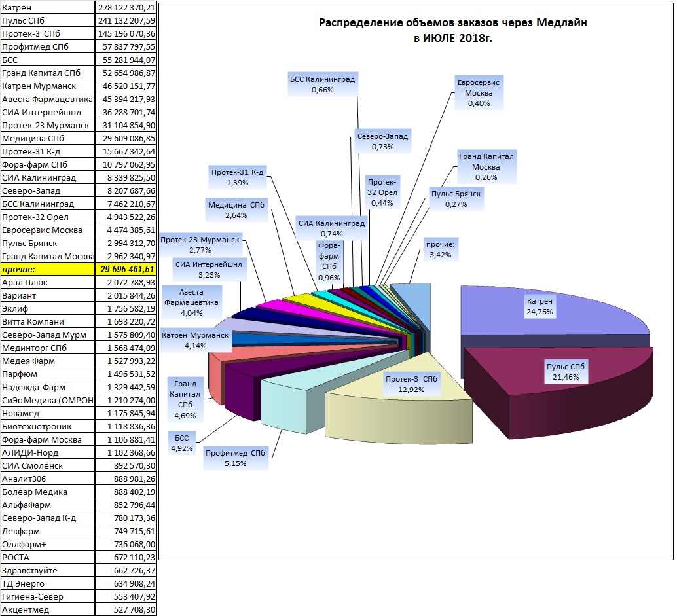
Task: Select the СИА Интернейшнл 3,23% label
Action: 209,269
